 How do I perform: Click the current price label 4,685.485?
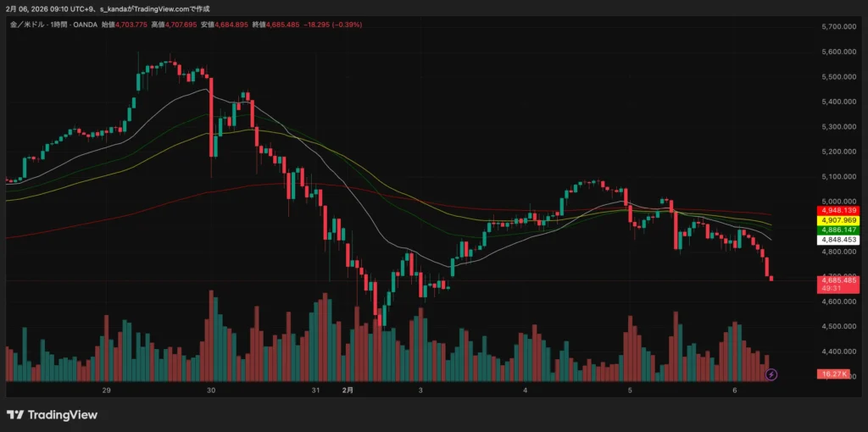click(837, 280)
